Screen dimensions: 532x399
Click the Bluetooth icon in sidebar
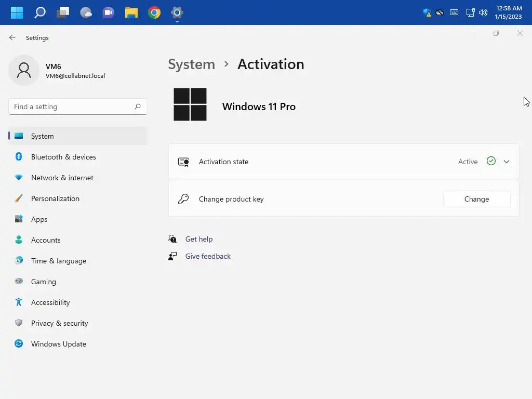pyautogui.click(x=19, y=156)
